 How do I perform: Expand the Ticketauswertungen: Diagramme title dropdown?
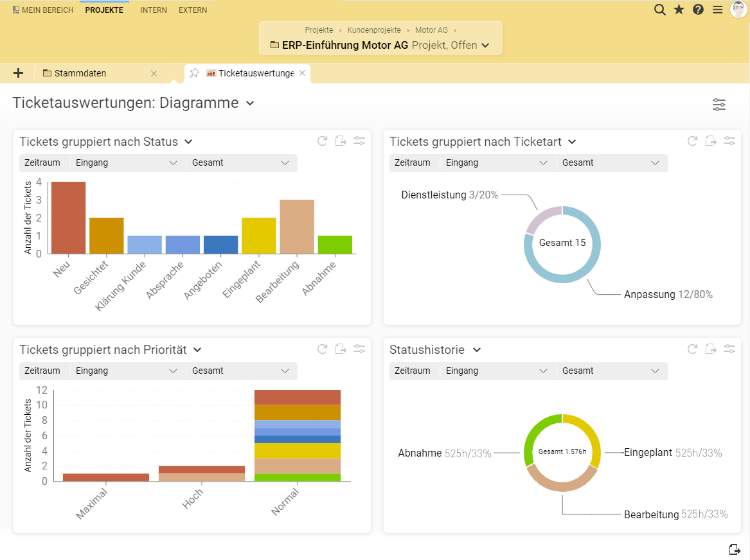(250, 103)
